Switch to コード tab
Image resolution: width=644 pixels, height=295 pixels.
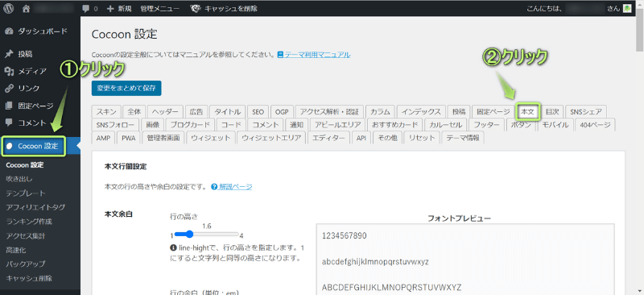231,125
